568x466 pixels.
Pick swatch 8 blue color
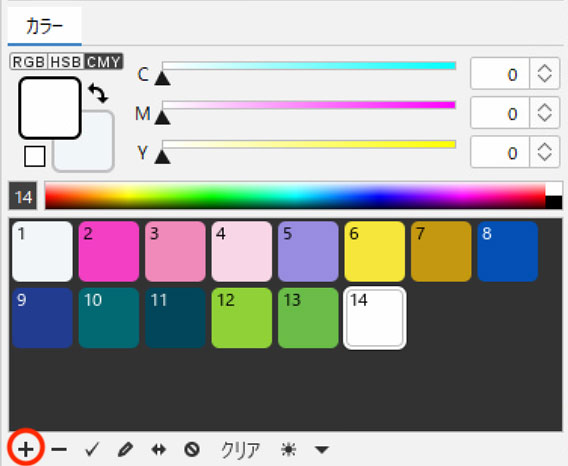(508, 251)
